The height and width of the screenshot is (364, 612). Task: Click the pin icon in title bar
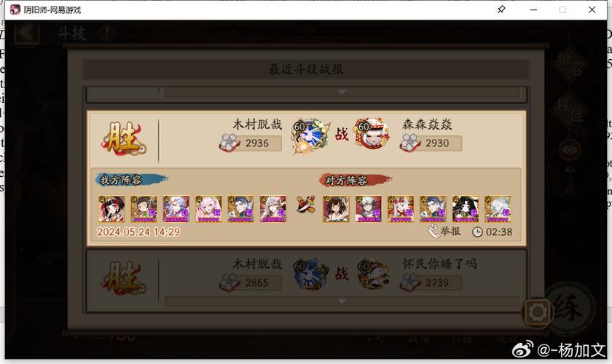[501, 9]
